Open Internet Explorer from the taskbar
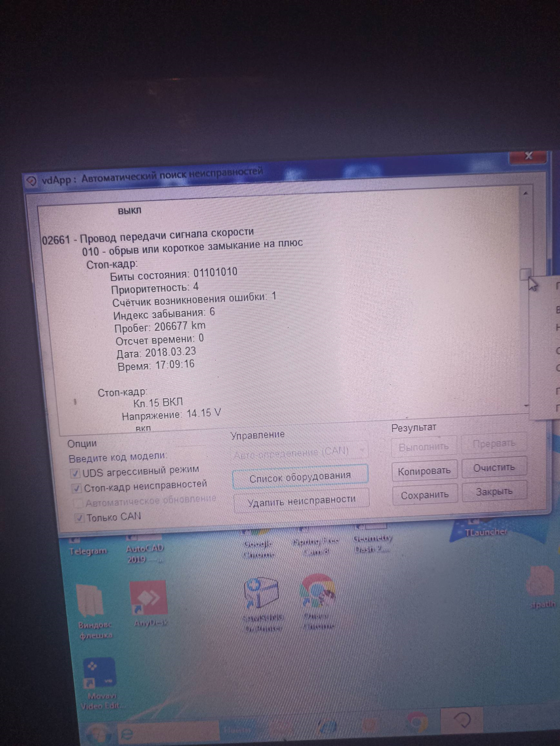 coord(127,733)
